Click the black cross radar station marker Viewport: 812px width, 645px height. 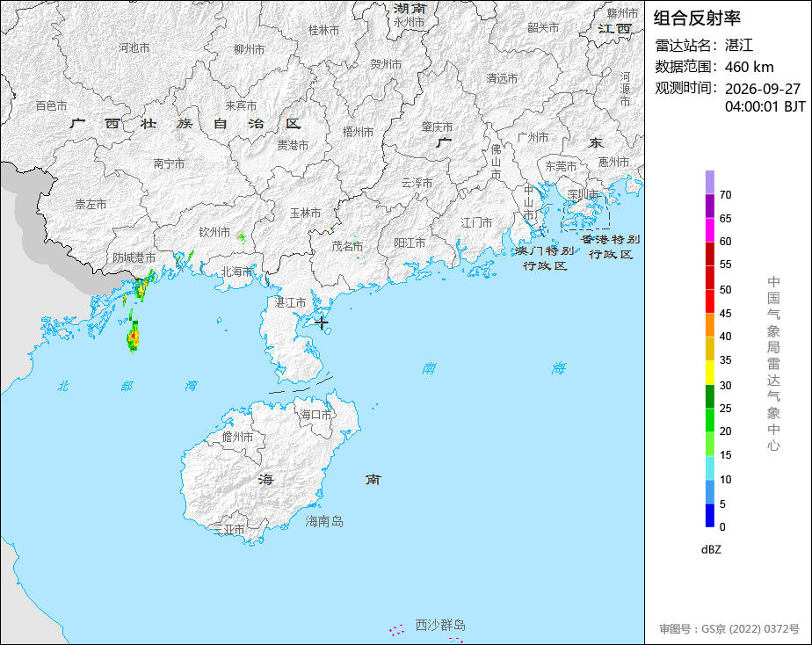click(322, 323)
